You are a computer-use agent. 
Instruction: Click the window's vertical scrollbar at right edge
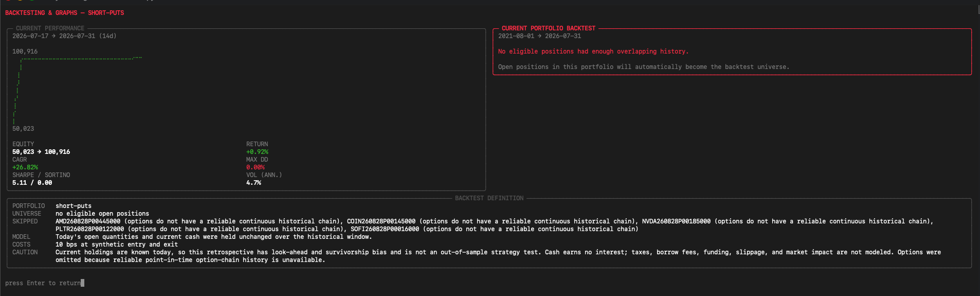978,10
